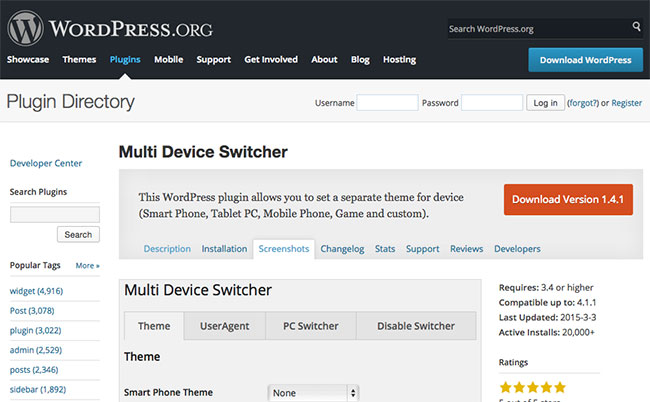
Task: Switch to the Stats tab
Action: click(385, 249)
